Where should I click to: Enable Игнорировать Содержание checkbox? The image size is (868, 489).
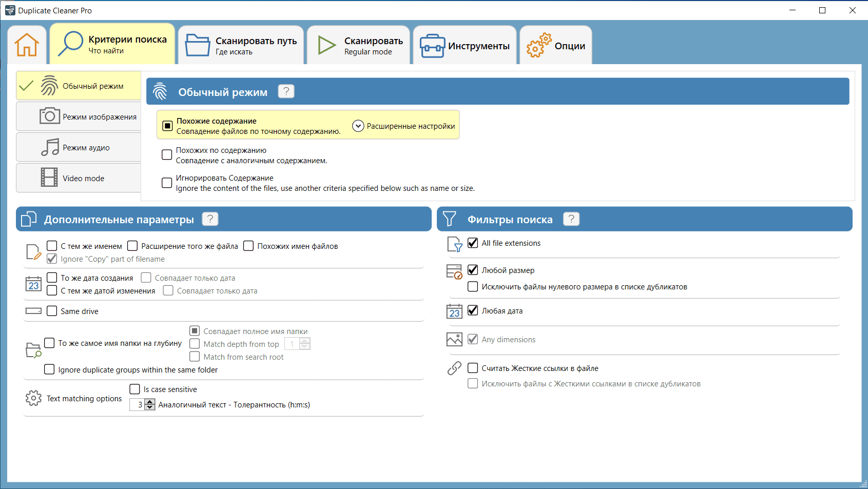[167, 183]
